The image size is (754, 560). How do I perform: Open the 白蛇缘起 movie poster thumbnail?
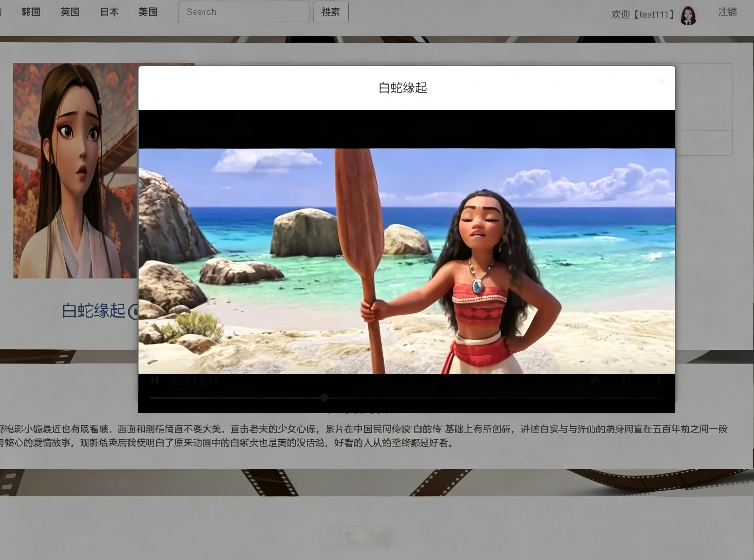(75, 171)
